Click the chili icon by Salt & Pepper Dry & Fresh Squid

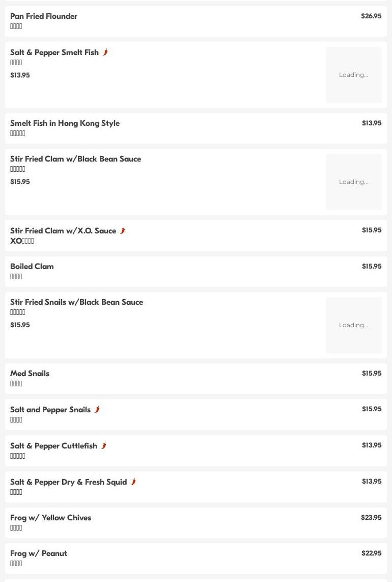(x=133, y=482)
